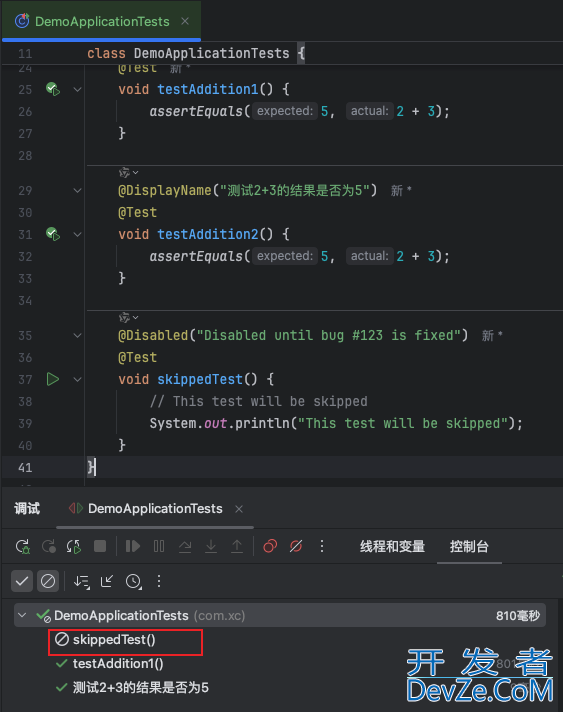Viewport: 563px width, 712px height.
Task: Fold skippedTest method at line 37
Action: click(x=78, y=380)
